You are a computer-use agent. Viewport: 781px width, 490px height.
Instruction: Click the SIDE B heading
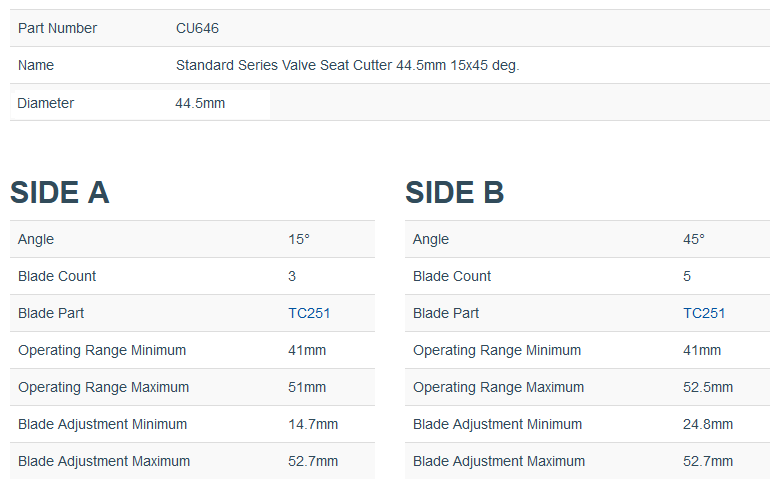click(455, 192)
